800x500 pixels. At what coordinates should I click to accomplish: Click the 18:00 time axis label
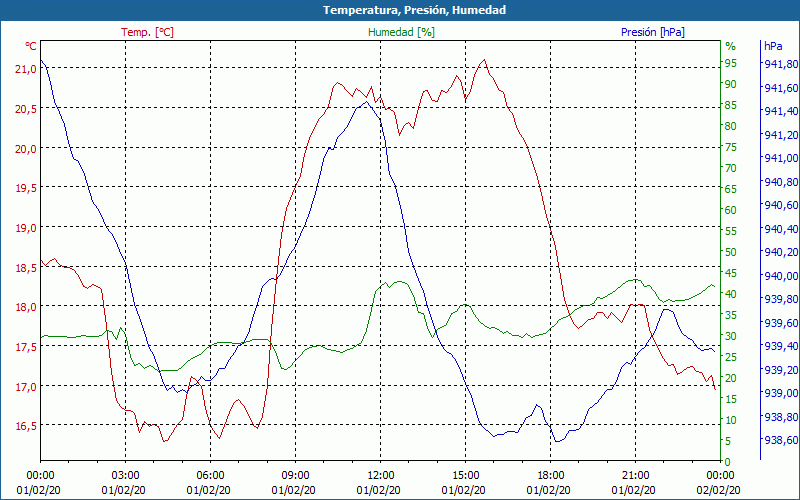click(x=550, y=477)
